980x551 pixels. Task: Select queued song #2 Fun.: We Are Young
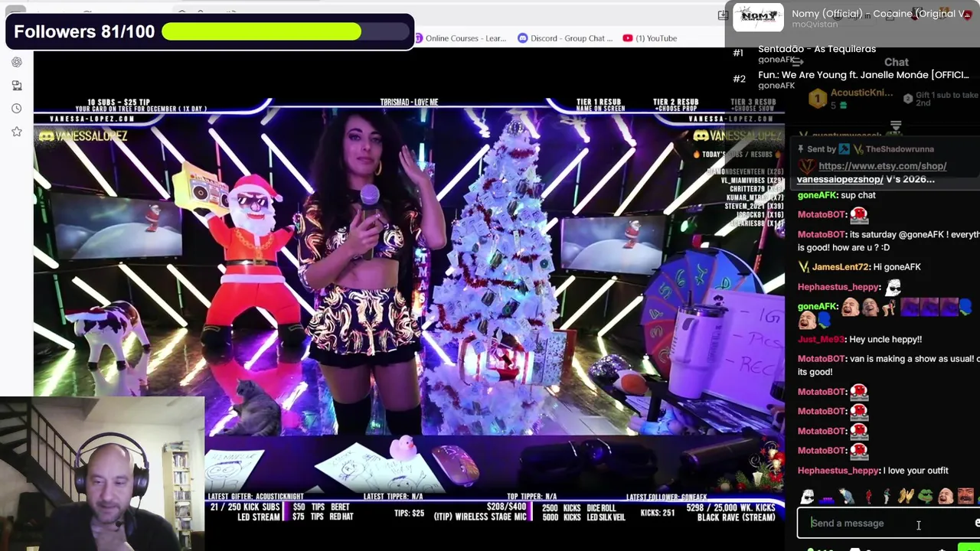point(864,75)
